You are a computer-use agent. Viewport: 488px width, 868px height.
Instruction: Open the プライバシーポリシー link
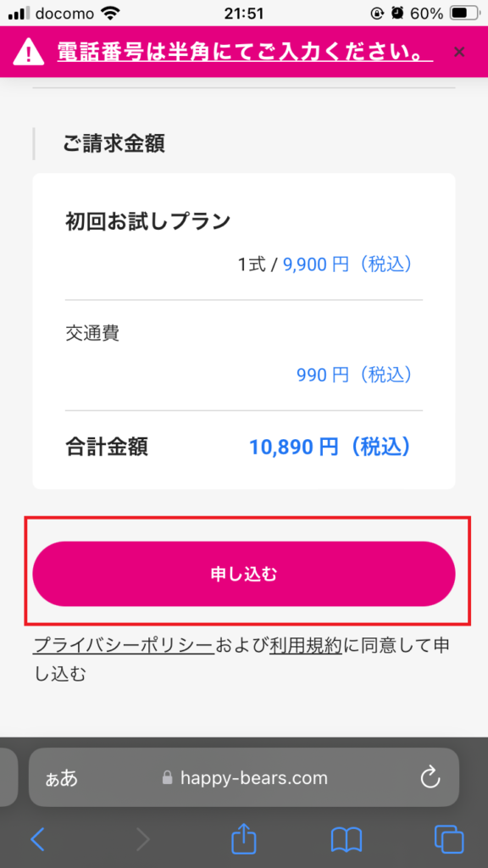[124, 645]
